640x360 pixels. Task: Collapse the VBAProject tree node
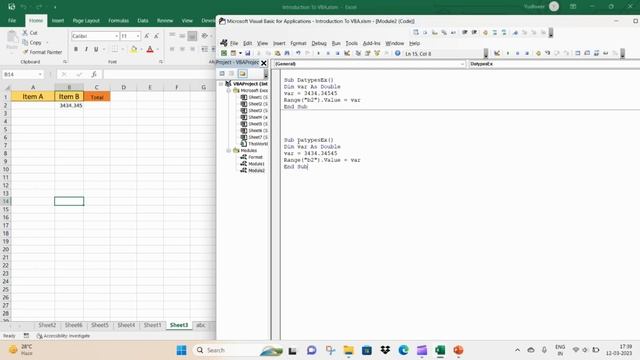pyautogui.click(x=221, y=84)
